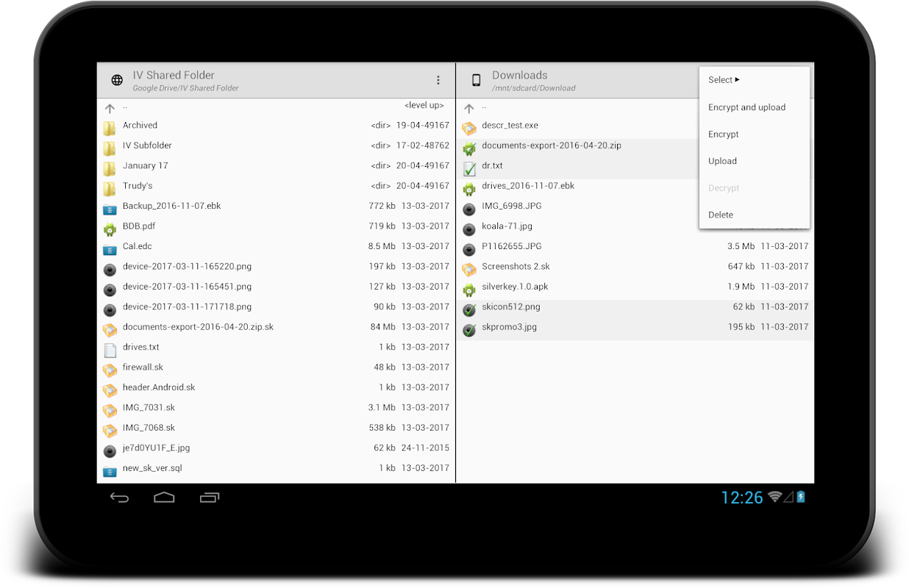Click the IMG_6998.JPG image icon
Image resolution: width=909 pixels, height=588 pixels.
pyautogui.click(x=469, y=209)
